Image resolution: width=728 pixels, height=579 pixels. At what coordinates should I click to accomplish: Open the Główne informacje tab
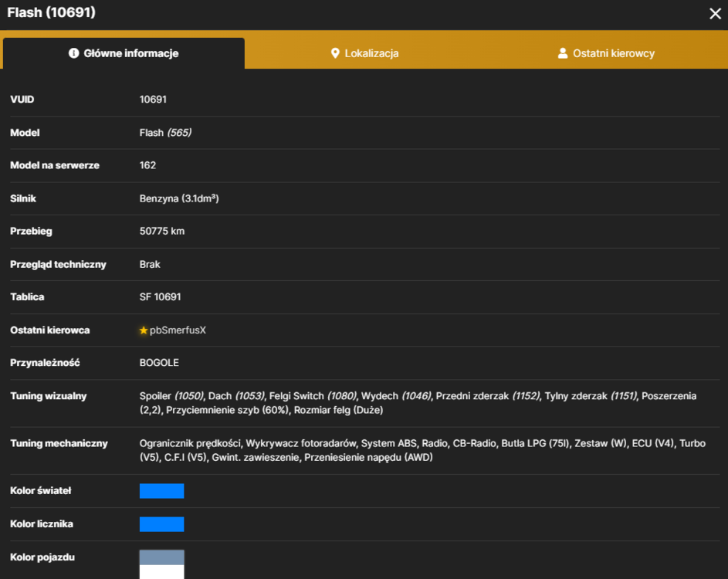coord(124,53)
